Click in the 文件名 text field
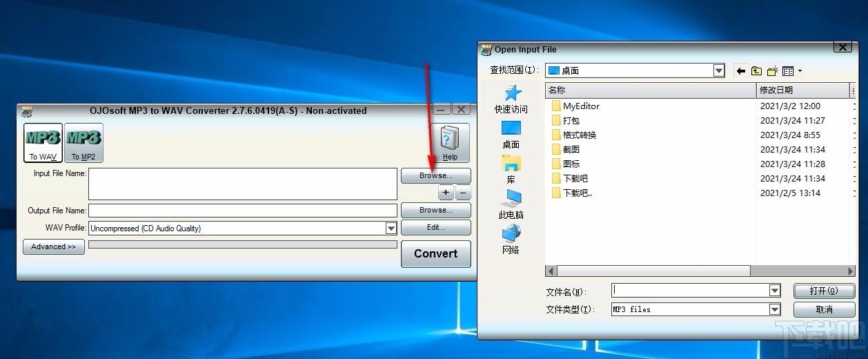Viewport: 868px width, 359px height. (x=689, y=291)
